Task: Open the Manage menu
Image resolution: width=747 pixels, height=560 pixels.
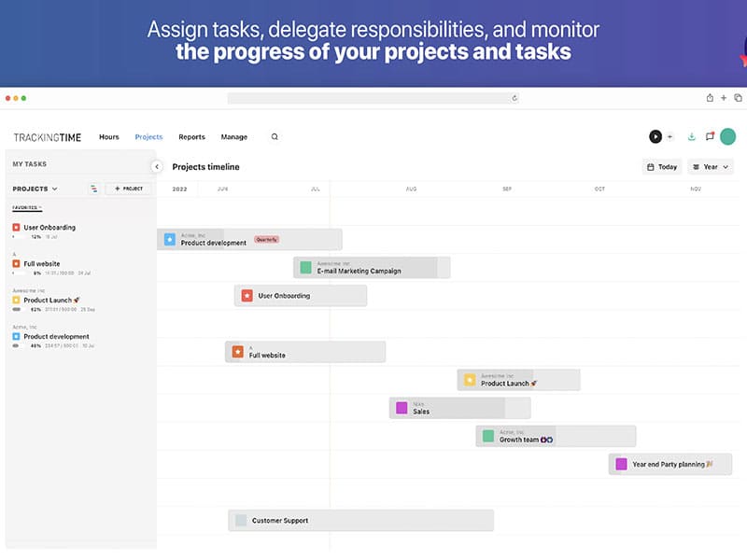Action: coord(234,137)
